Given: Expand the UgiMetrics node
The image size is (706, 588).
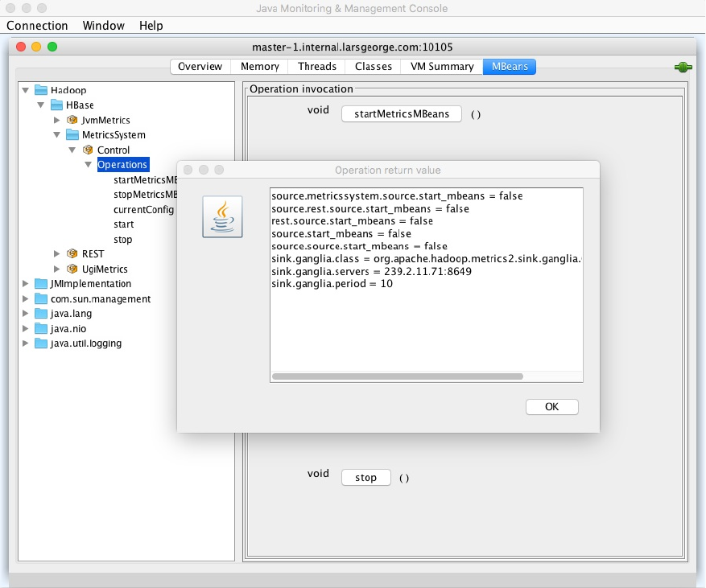Looking at the screenshot, I should tap(56, 269).
